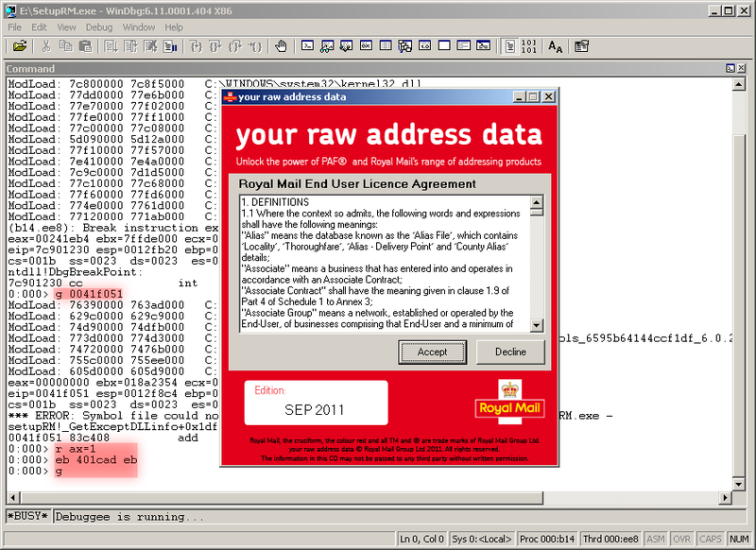Click the Royal Mail logo

click(x=509, y=402)
